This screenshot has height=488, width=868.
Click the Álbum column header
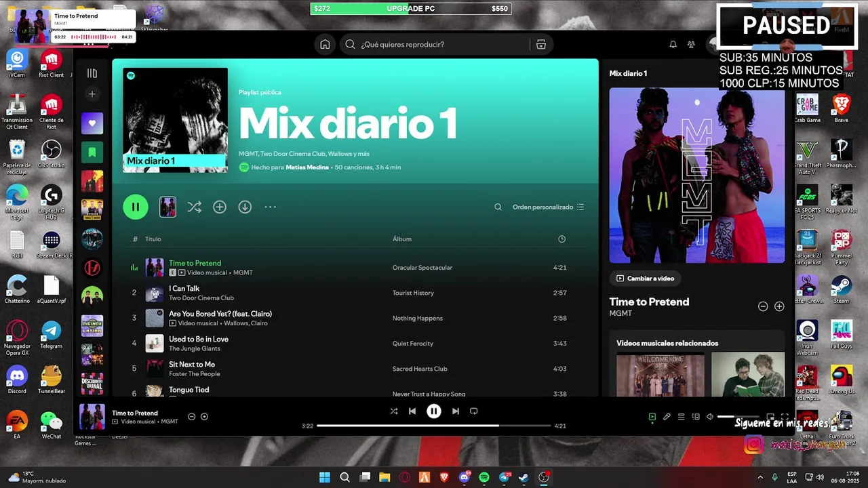[x=402, y=239]
